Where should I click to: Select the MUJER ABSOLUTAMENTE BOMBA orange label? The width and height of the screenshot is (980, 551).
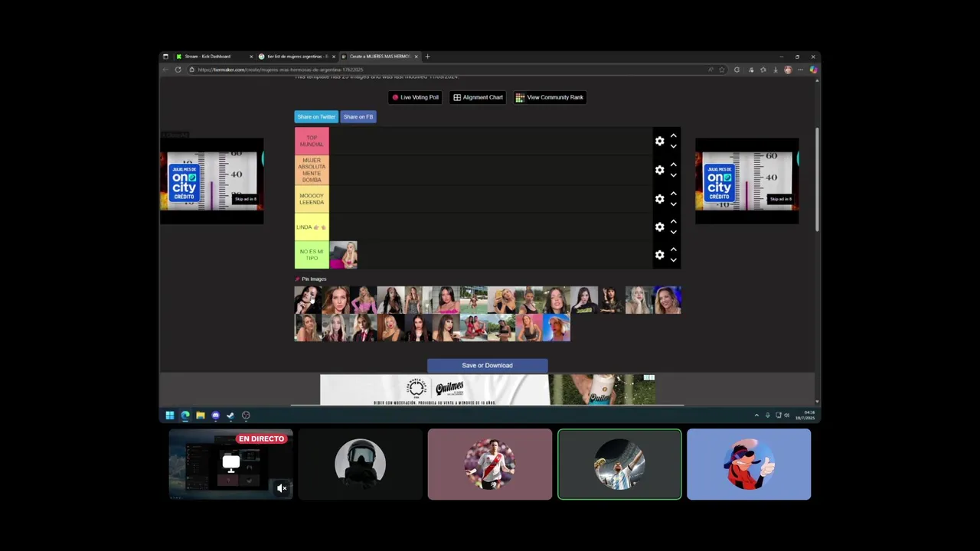tap(312, 170)
